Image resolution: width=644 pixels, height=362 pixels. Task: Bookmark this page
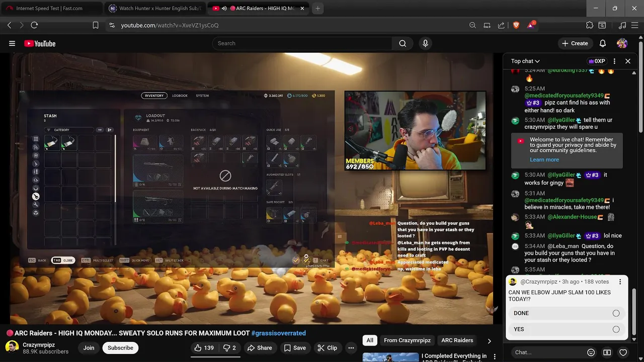[96, 25]
